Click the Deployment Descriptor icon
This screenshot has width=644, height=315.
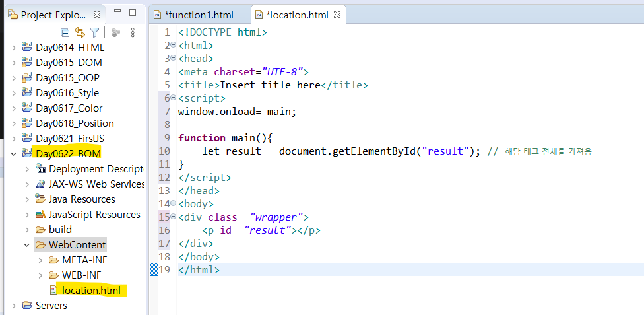coord(40,168)
